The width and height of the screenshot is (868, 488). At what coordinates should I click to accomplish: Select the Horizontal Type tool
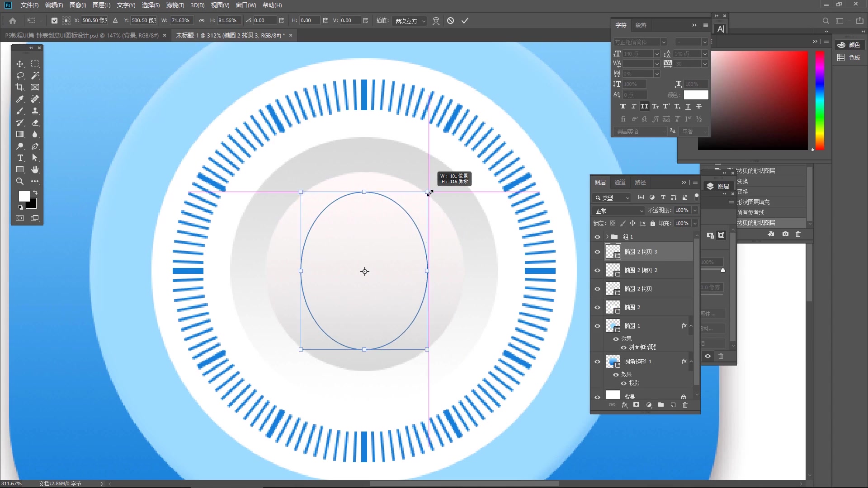tap(20, 158)
